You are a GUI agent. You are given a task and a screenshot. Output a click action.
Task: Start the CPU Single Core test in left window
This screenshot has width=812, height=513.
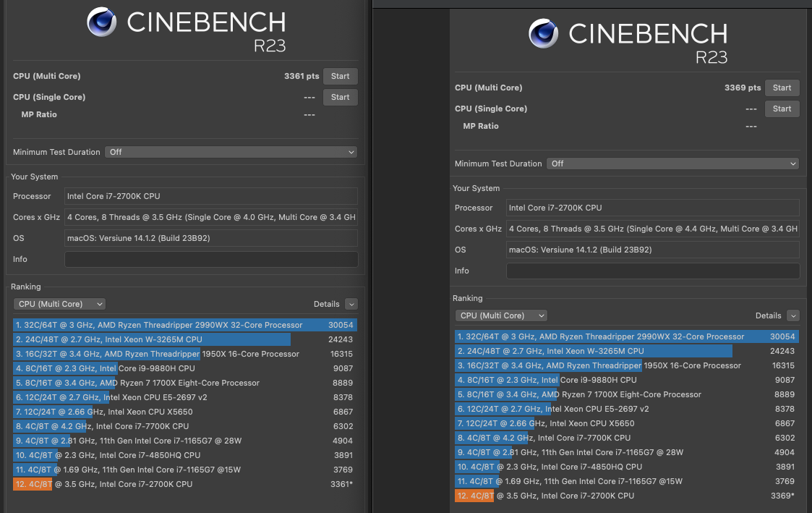click(x=341, y=97)
